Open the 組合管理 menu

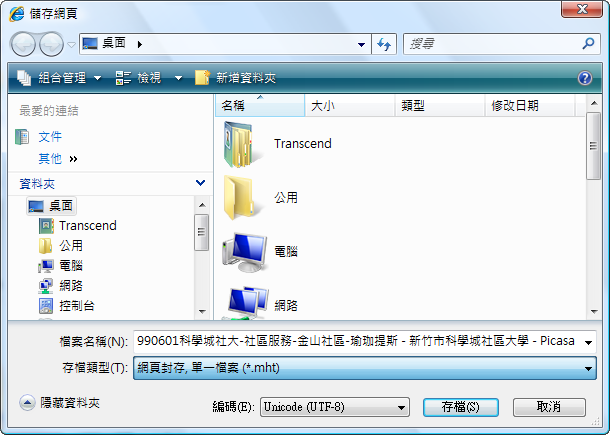[x=59, y=78]
